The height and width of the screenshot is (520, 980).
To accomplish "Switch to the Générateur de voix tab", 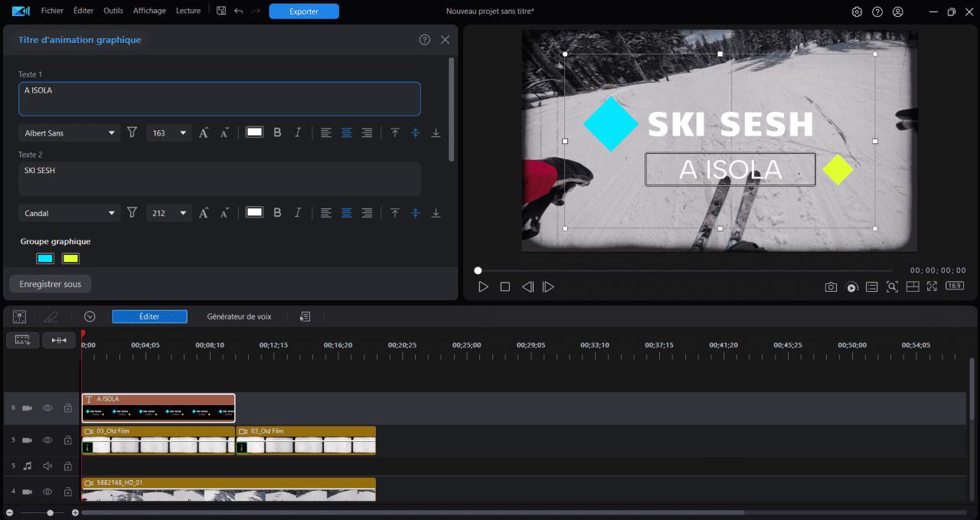I will pos(239,316).
